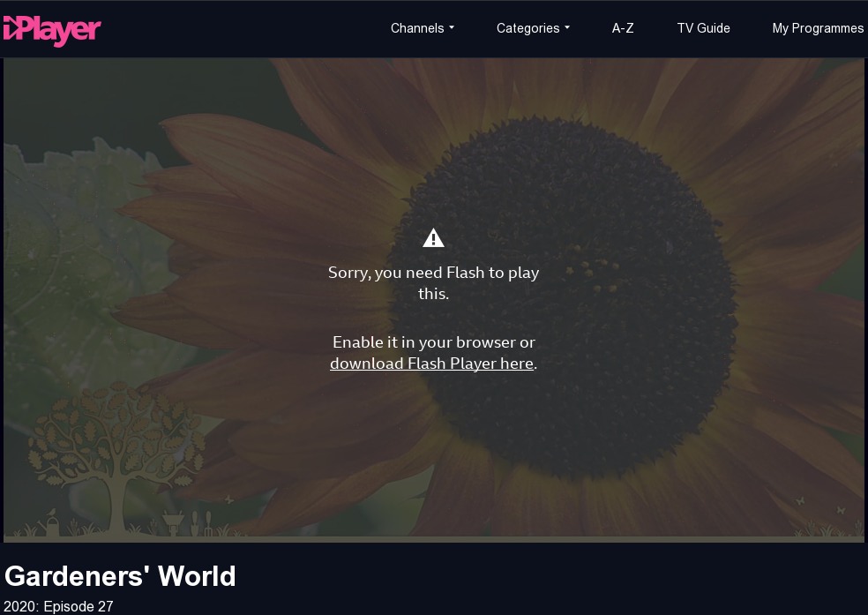The image size is (868, 615).
Task: Click the warning triangle icon
Action: [433, 238]
